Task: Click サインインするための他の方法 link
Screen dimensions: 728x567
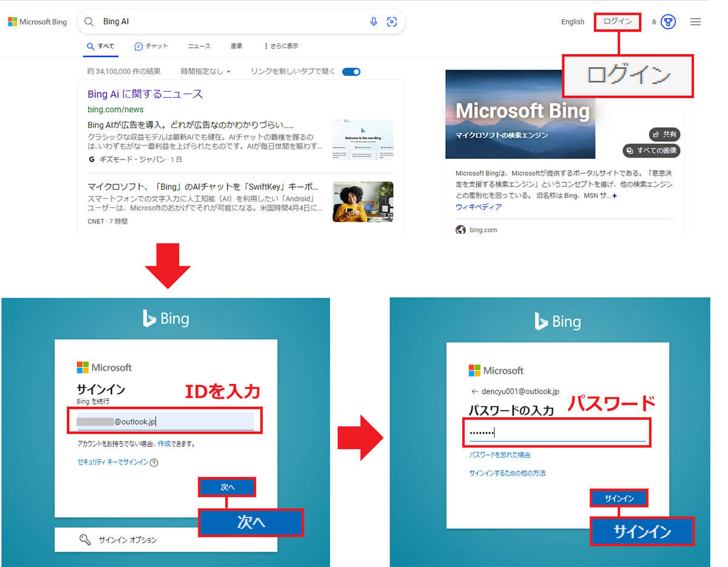Action: point(507,473)
